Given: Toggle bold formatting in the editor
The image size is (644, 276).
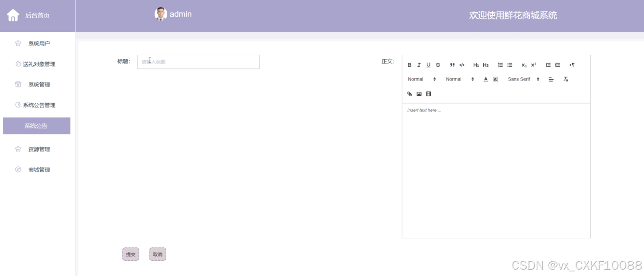Looking at the screenshot, I should 410,65.
